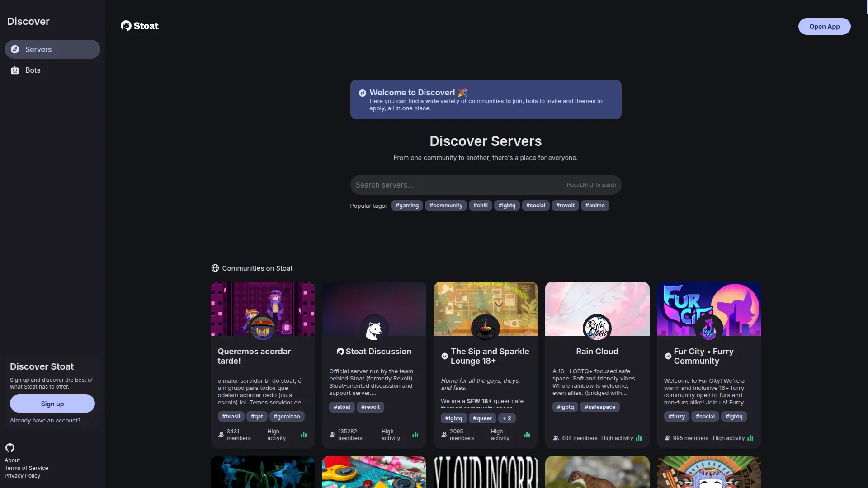Filter by the #gaming popular tag

click(x=407, y=206)
